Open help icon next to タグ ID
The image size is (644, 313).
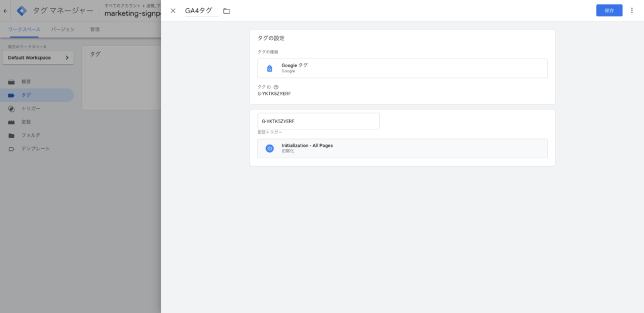[x=276, y=87]
